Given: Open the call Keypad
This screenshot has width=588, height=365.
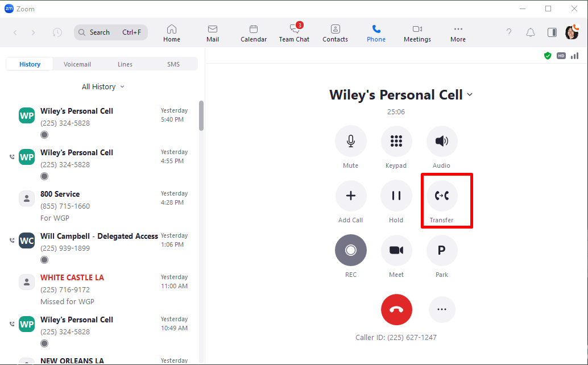Looking at the screenshot, I should (x=396, y=141).
